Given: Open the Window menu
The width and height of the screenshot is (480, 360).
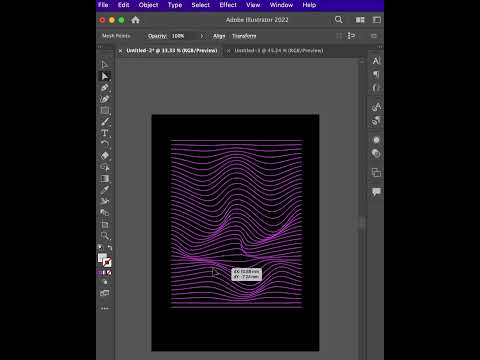Looking at the screenshot, I should [x=281, y=5].
